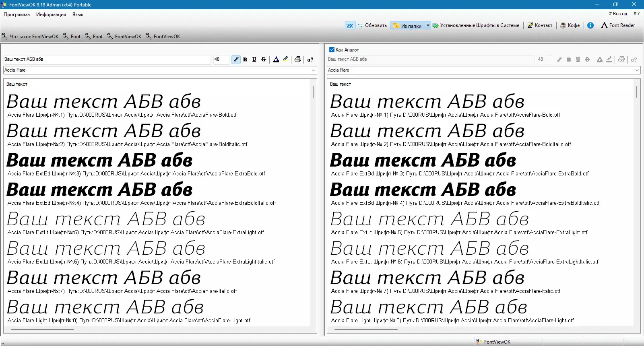Screen dimensions: 644x346
Task: Pick text color in the left pane
Action: (x=276, y=60)
